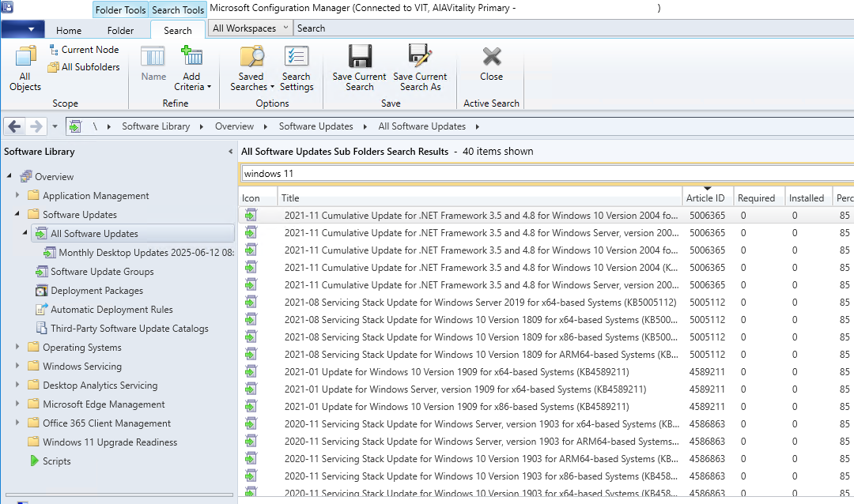Expand the Desktop Analytics Servicing node
This screenshot has height=504, width=854.
coord(17,385)
